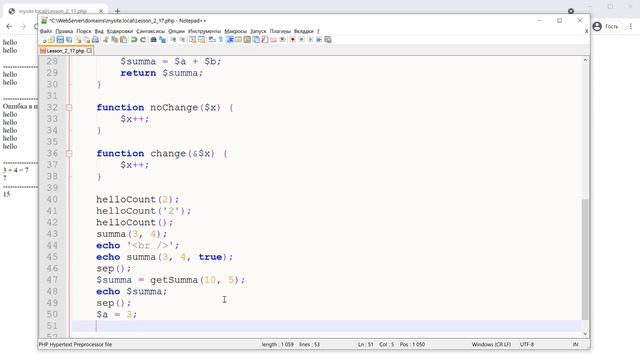Viewport: 640px width, 360px height.
Task: Click the scrollbar up arrow
Action: point(585,60)
